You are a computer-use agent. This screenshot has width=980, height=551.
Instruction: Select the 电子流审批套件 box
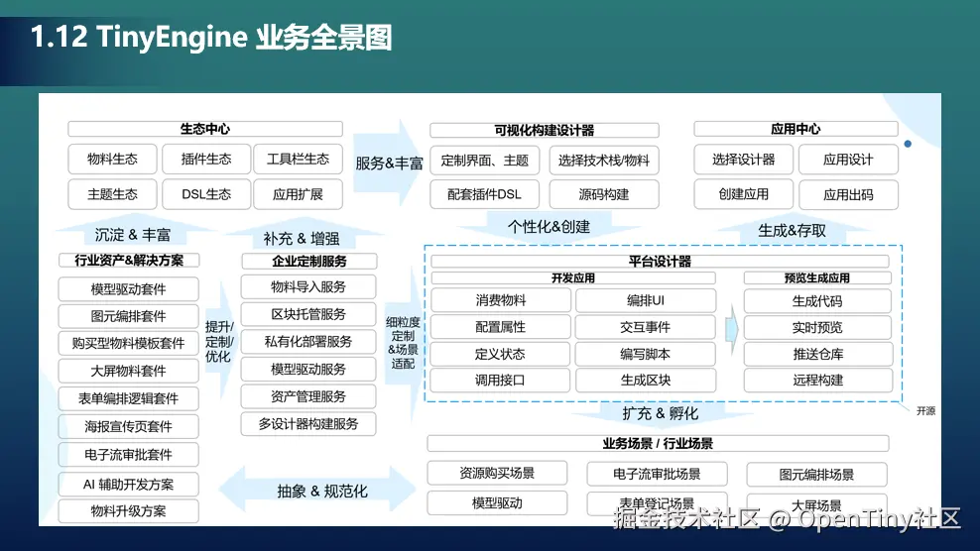[x=129, y=454]
